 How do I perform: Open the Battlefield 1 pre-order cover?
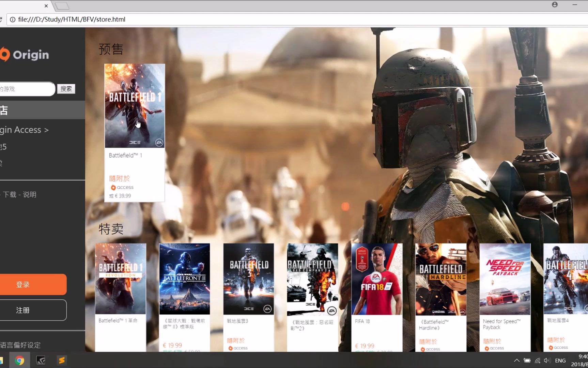coord(135,106)
